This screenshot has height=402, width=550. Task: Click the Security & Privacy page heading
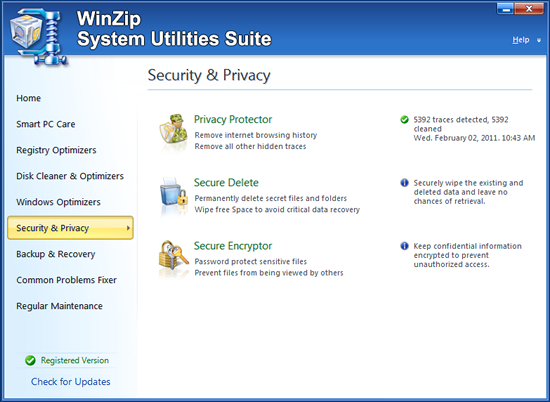(209, 75)
